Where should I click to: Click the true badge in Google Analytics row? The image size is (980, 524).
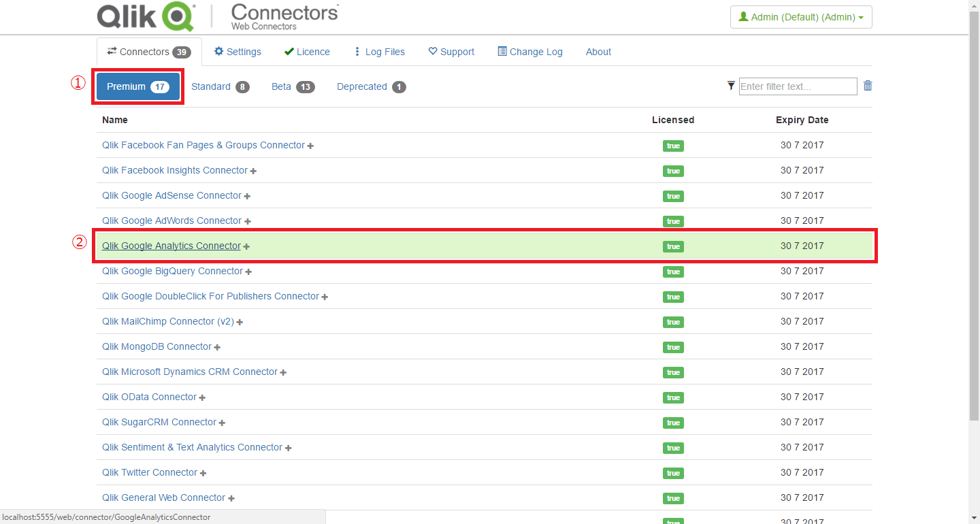click(673, 246)
